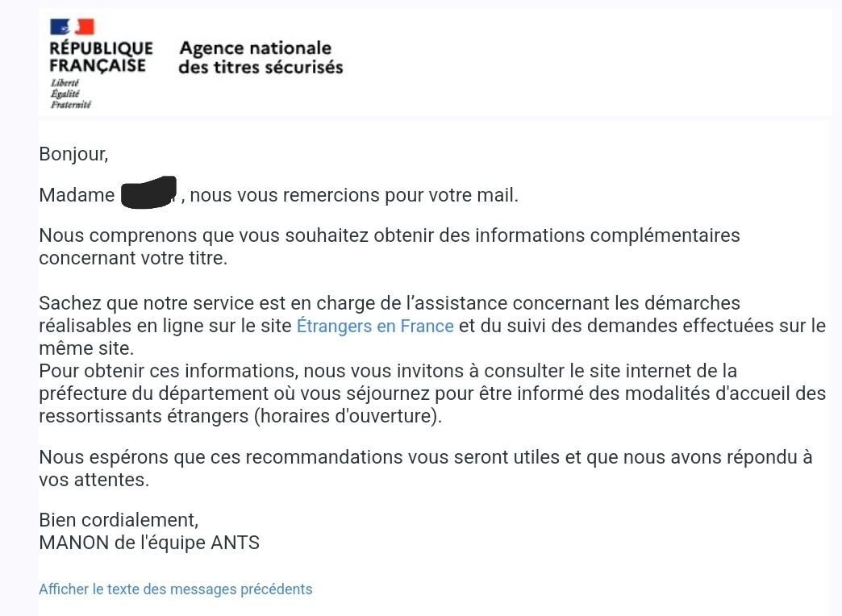The width and height of the screenshot is (842, 616).
Task: Click the French flag Marianne logo
Action: point(72,27)
